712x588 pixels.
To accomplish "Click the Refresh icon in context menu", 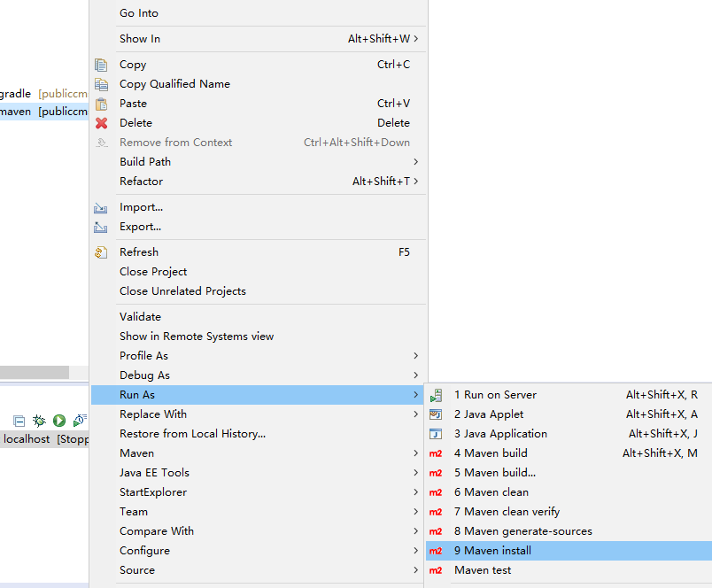I will pos(101,252).
